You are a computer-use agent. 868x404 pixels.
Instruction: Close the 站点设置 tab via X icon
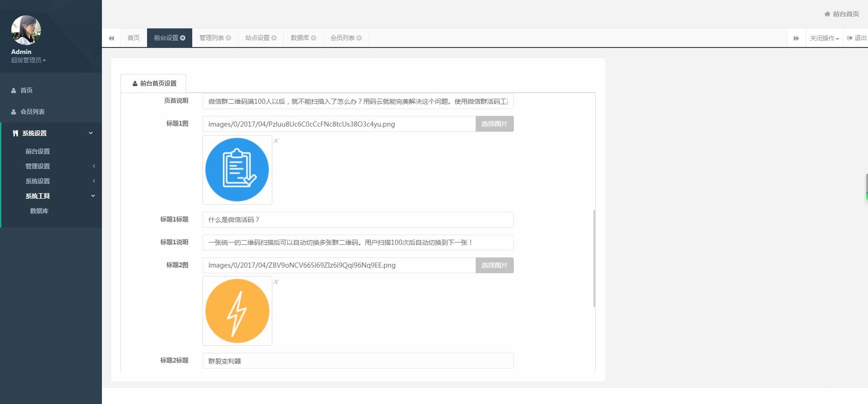pyautogui.click(x=274, y=38)
